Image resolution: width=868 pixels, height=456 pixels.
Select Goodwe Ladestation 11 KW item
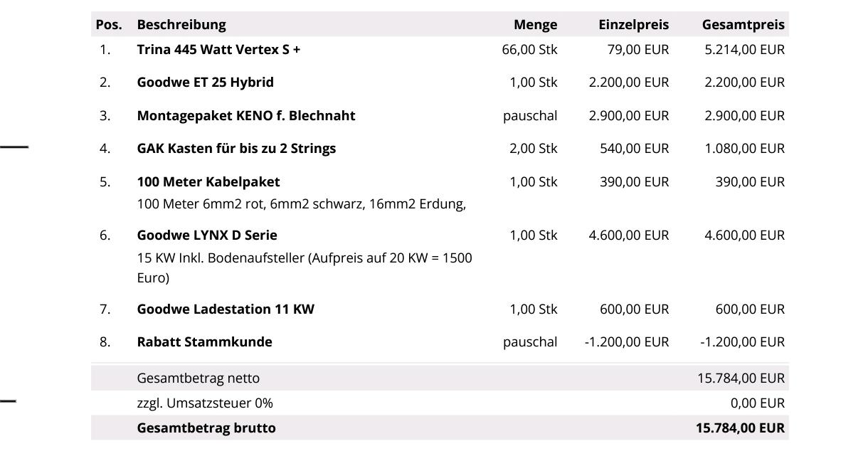[x=226, y=309]
